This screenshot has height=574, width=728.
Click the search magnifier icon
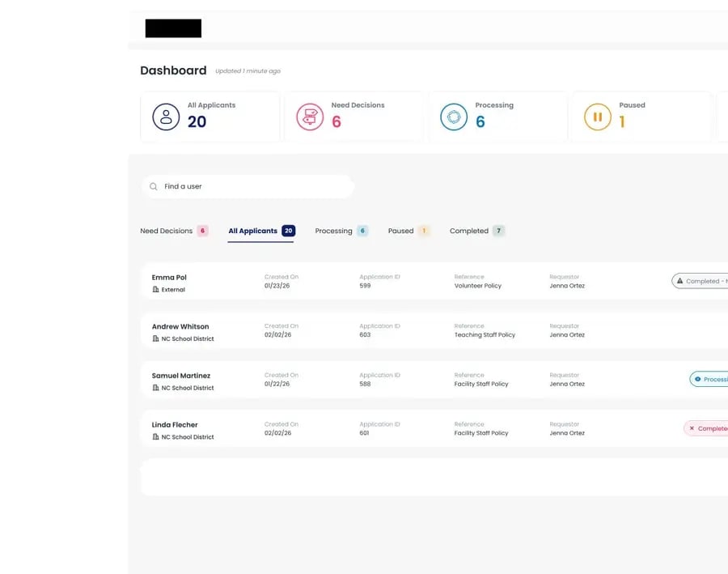click(153, 186)
